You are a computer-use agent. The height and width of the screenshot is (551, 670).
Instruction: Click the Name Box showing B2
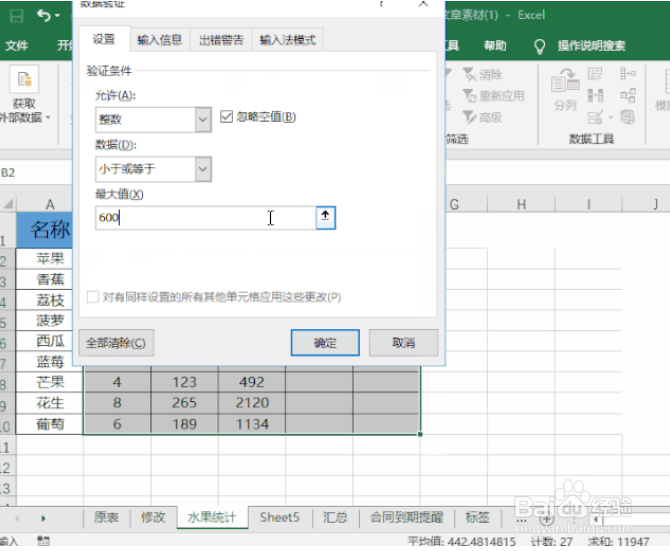point(36,173)
